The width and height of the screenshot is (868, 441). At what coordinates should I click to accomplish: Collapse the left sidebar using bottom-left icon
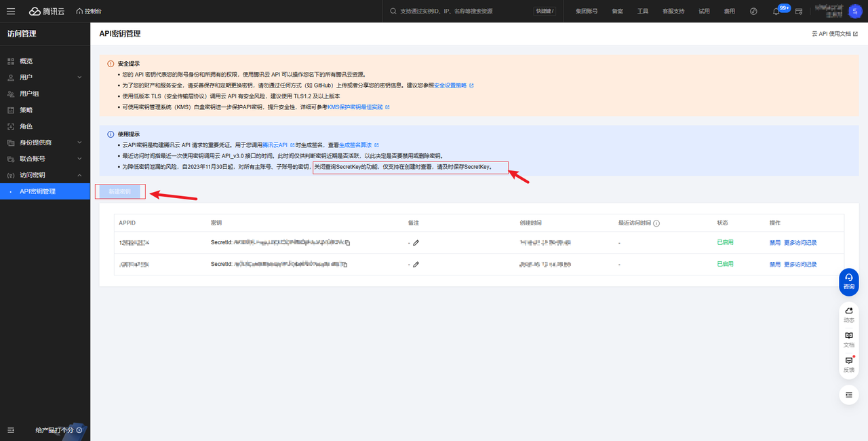pos(11,430)
